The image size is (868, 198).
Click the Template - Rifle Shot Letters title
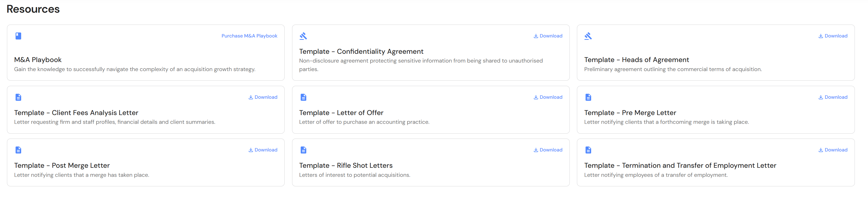(x=346, y=165)
